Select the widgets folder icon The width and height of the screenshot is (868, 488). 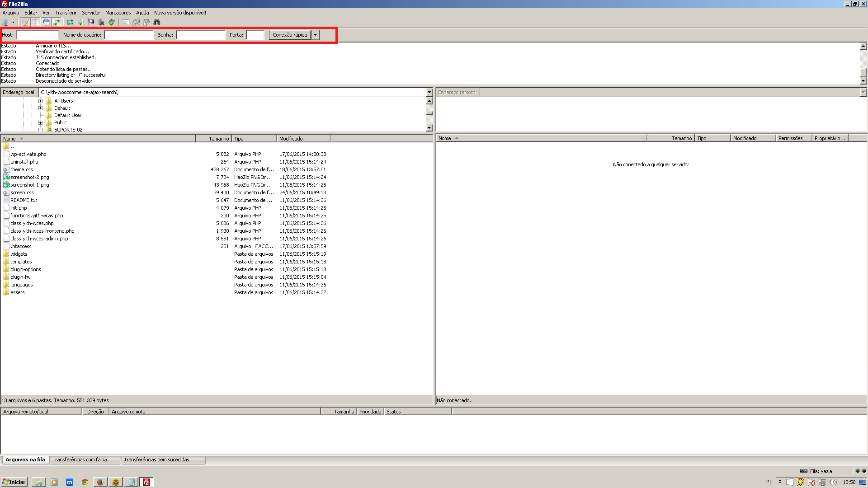(6, 254)
